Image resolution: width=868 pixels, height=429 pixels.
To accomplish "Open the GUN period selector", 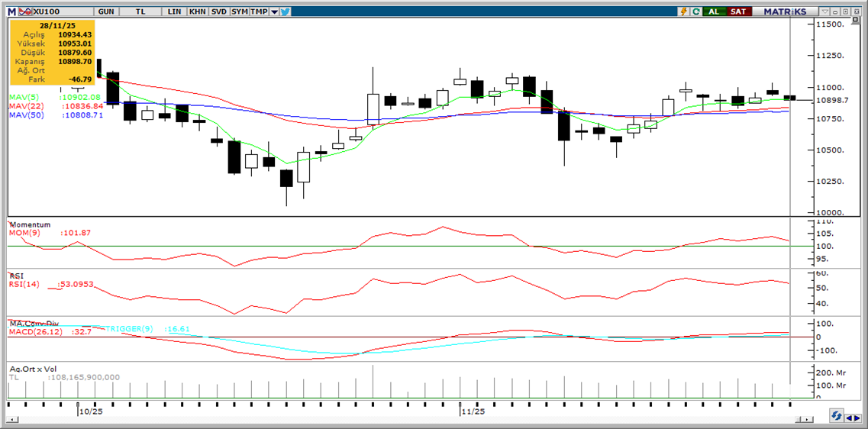I will [x=105, y=11].
